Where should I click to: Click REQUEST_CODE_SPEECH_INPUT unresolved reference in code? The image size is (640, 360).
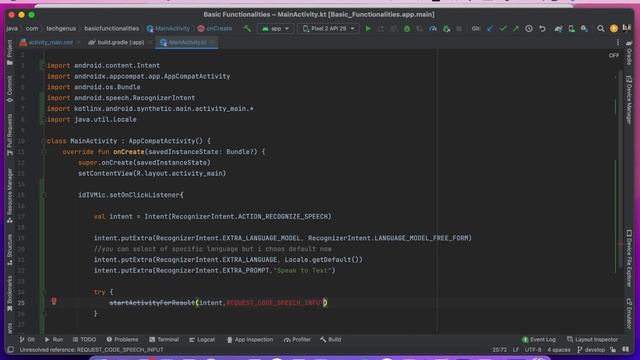coord(274,303)
